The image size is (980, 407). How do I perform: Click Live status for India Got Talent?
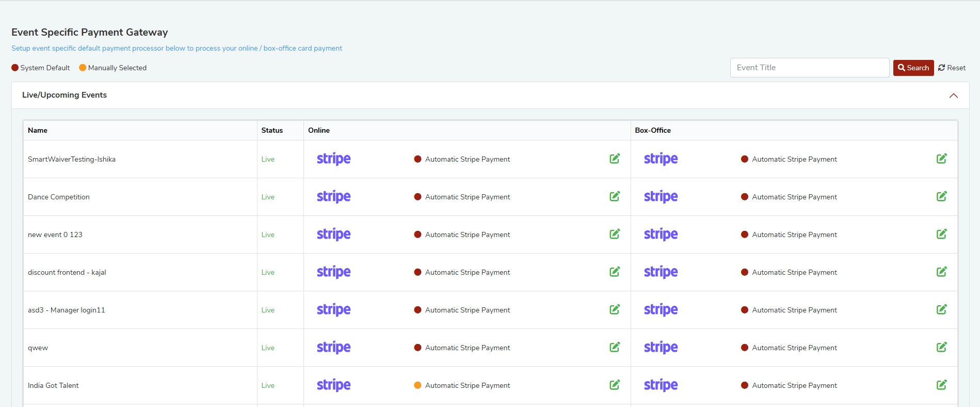(x=268, y=385)
